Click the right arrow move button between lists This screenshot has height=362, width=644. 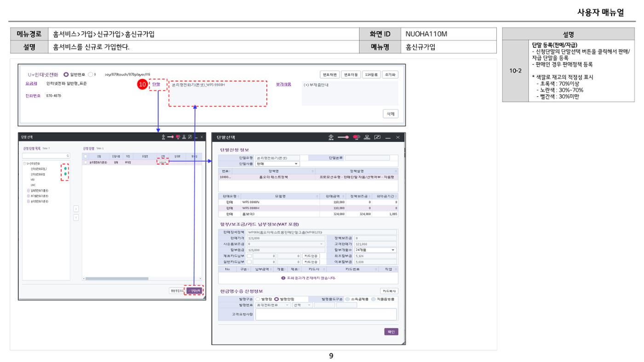pos(76,209)
